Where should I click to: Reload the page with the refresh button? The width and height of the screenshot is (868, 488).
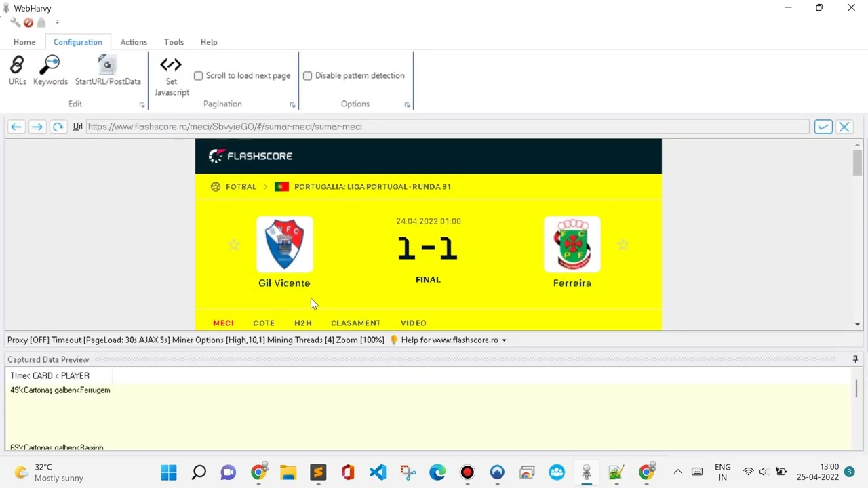[x=58, y=127]
